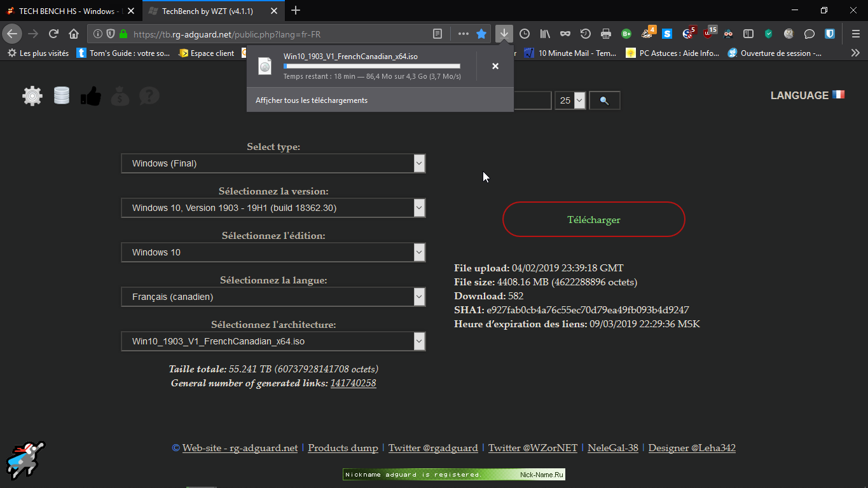This screenshot has height=488, width=868.
Task: Open Twitter @rgadguard footer link
Action: (x=433, y=448)
